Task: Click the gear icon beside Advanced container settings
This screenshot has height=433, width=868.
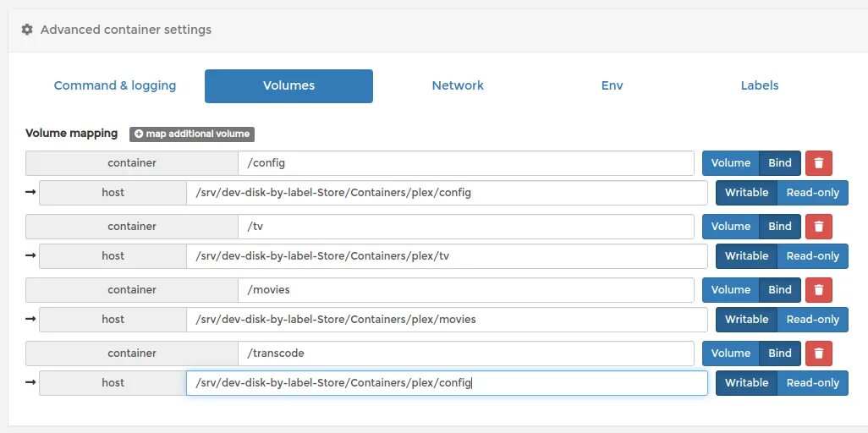Action: click(27, 30)
